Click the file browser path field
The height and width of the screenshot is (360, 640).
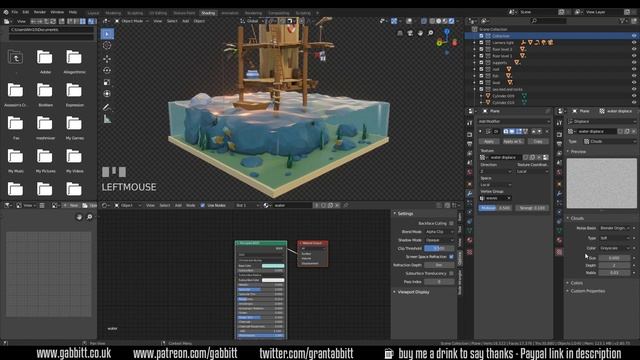point(51,30)
